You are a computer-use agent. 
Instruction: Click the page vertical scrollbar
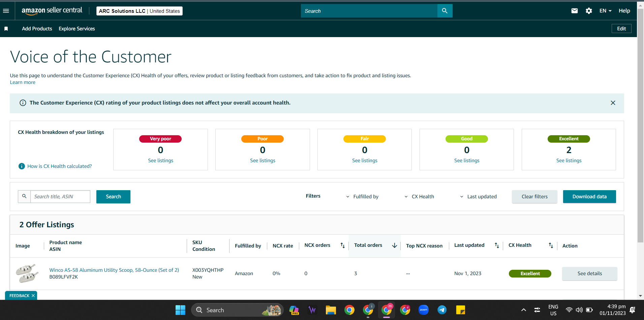pyautogui.click(x=640, y=125)
